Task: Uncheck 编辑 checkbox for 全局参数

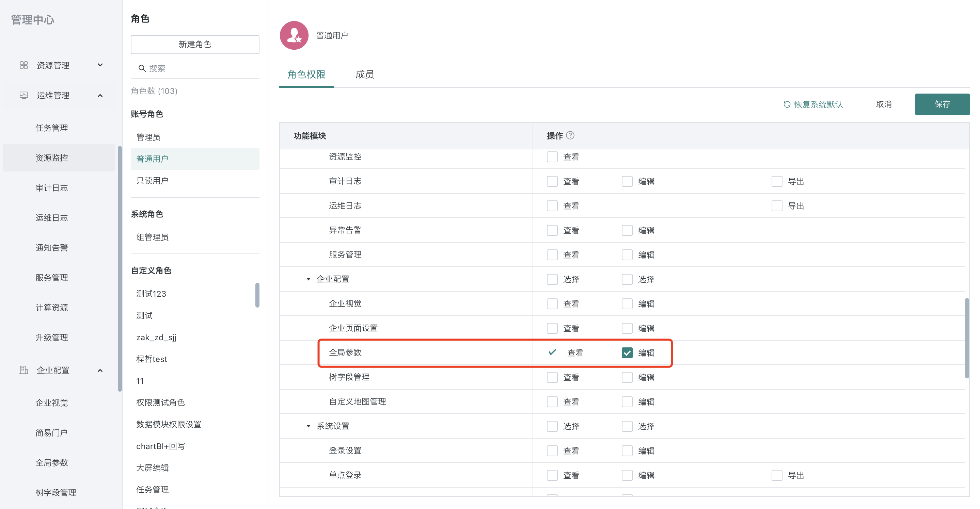Action: pyautogui.click(x=627, y=353)
